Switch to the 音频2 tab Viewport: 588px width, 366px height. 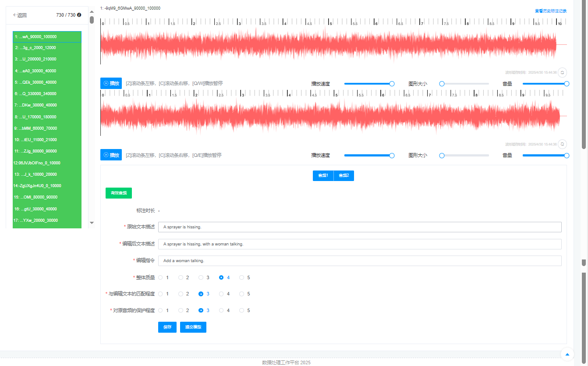pyautogui.click(x=344, y=176)
